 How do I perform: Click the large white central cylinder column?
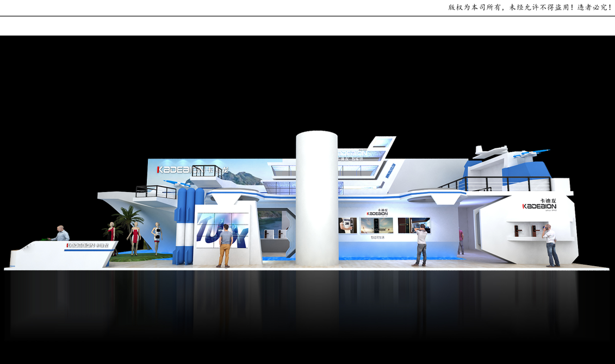click(317, 199)
